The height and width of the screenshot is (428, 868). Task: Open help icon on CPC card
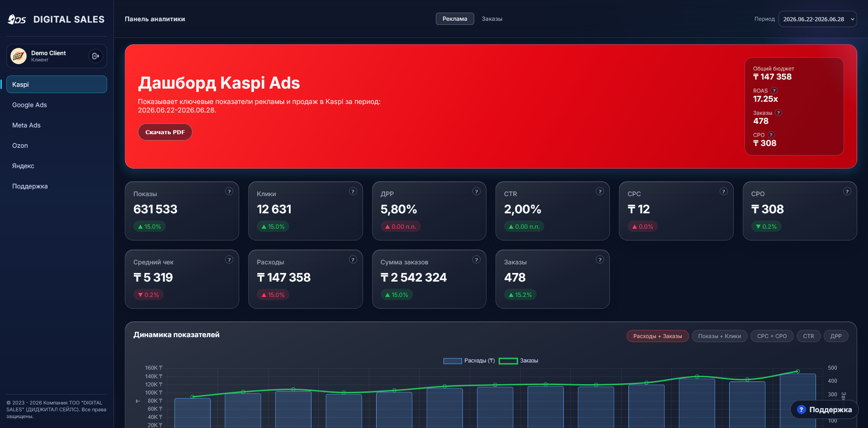pos(724,191)
